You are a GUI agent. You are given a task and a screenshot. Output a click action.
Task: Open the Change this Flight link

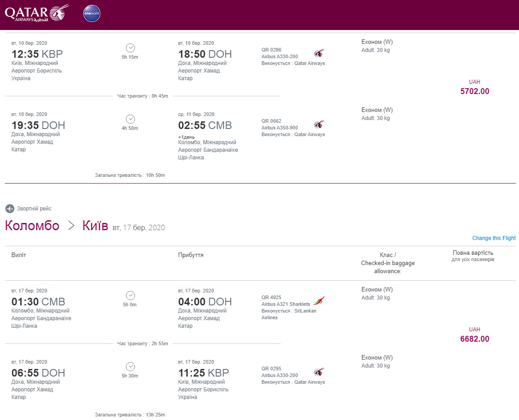(x=494, y=238)
